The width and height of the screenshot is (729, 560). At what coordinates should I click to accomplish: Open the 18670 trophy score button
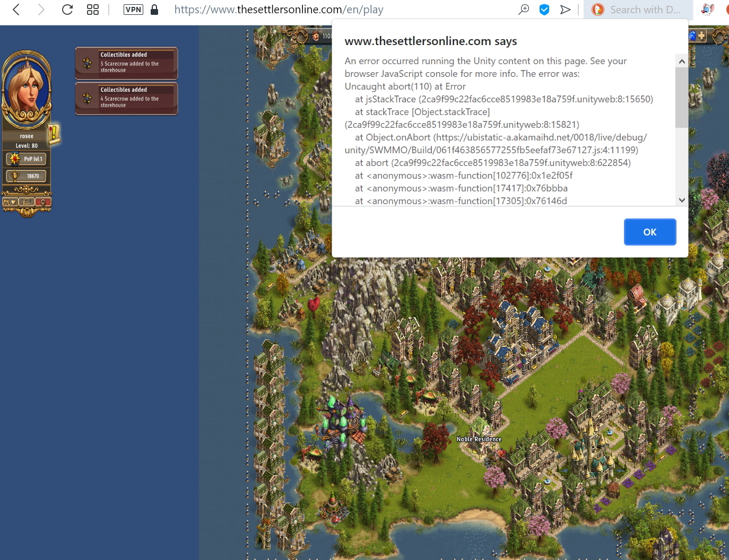tap(27, 176)
